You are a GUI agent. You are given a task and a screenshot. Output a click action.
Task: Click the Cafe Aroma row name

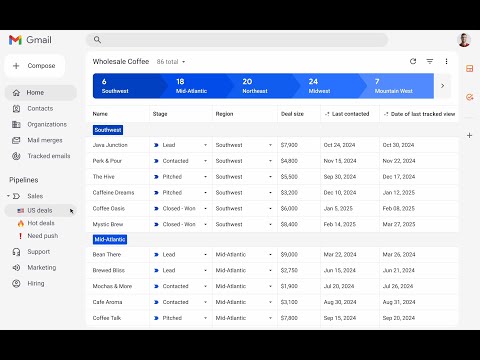[x=107, y=302]
